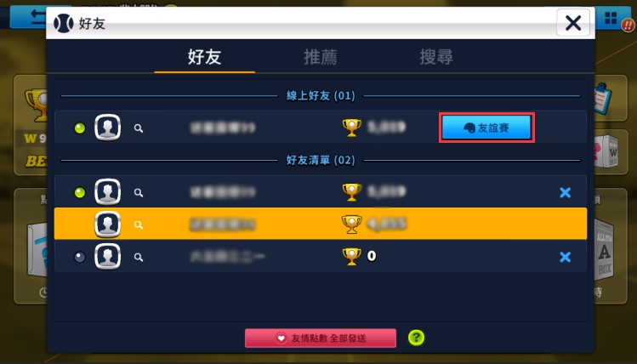The width and height of the screenshot is (637, 364).
Task: Click the trophy icon in the online friend row
Action: pyautogui.click(x=351, y=128)
